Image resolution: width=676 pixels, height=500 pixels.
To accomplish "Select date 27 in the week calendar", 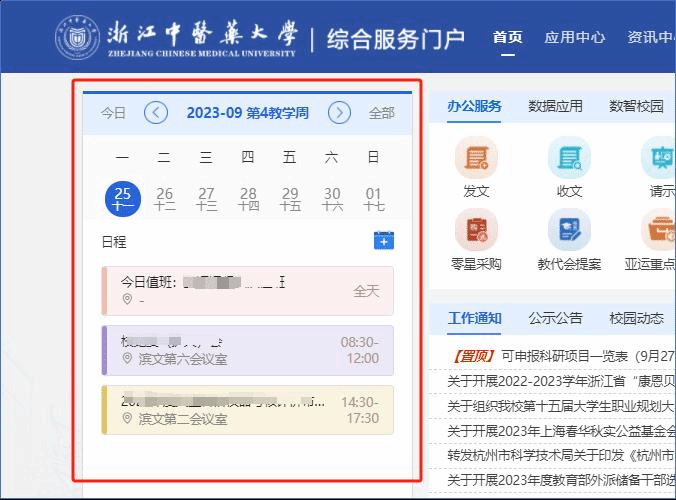I will pos(207,198).
